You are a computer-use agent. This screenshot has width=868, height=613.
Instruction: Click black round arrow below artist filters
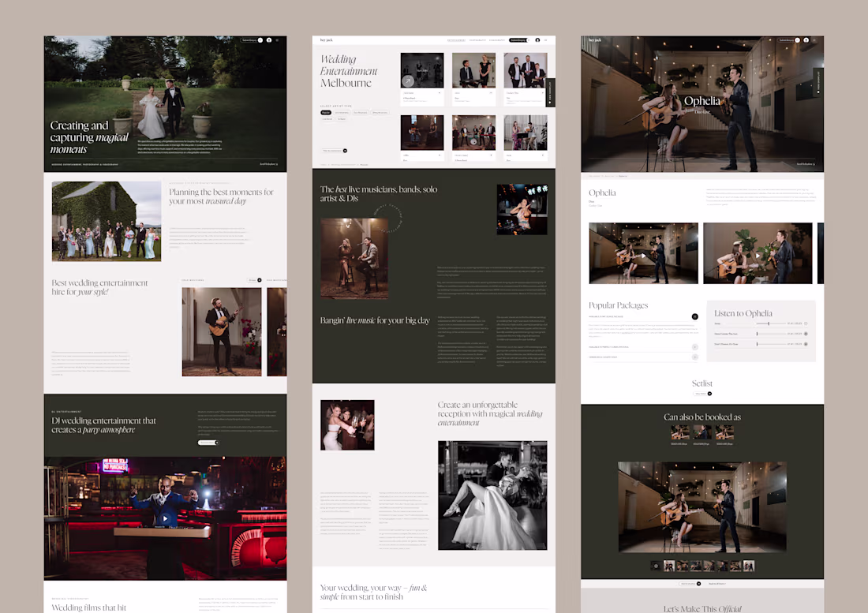[x=345, y=151]
